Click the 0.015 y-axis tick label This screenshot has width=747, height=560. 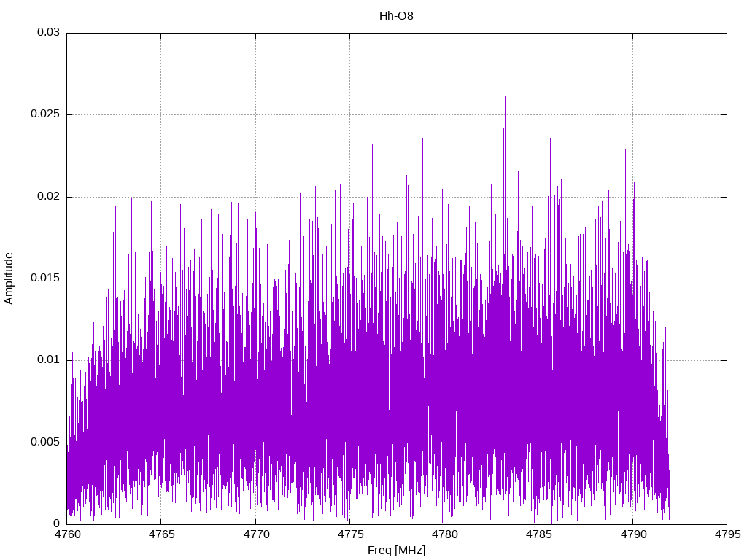click(45, 278)
